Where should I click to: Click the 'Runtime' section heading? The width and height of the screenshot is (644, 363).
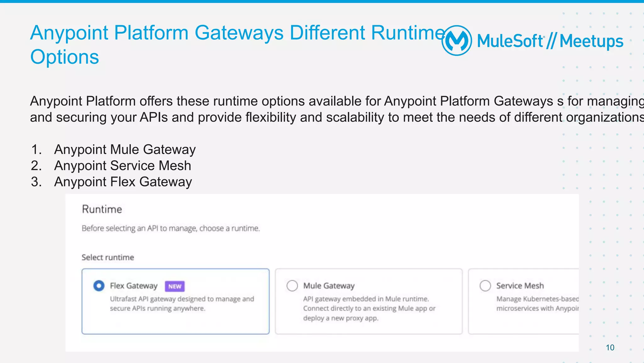pyautogui.click(x=102, y=209)
